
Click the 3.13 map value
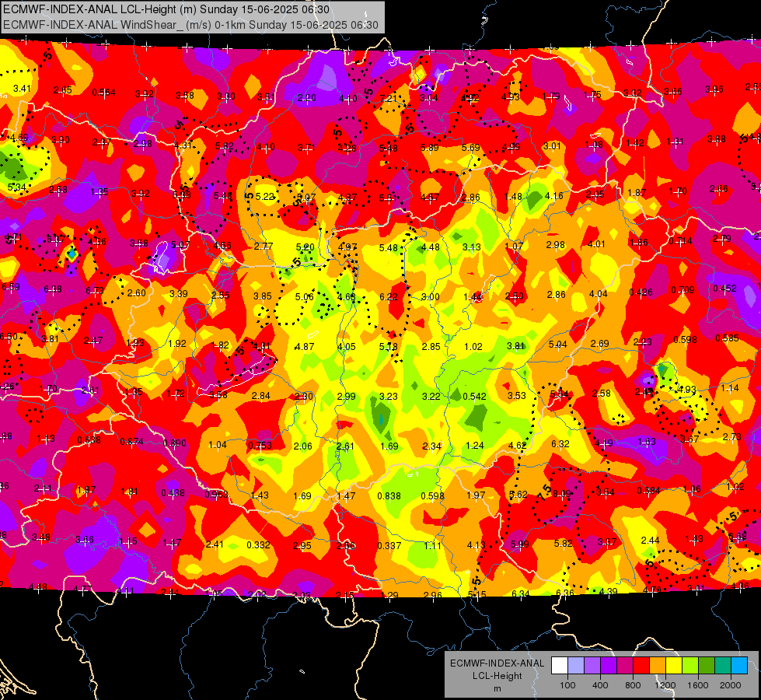point(472,247)
